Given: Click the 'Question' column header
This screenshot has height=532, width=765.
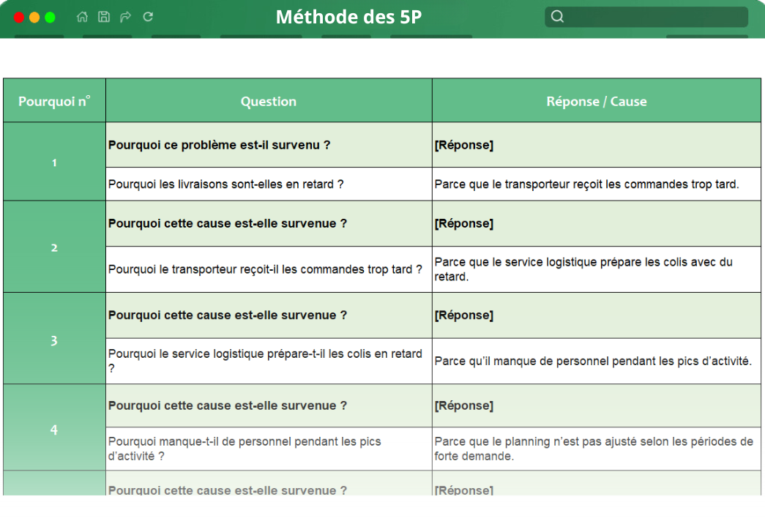Looking at the screenshot, I should click(x=268, y=100).
